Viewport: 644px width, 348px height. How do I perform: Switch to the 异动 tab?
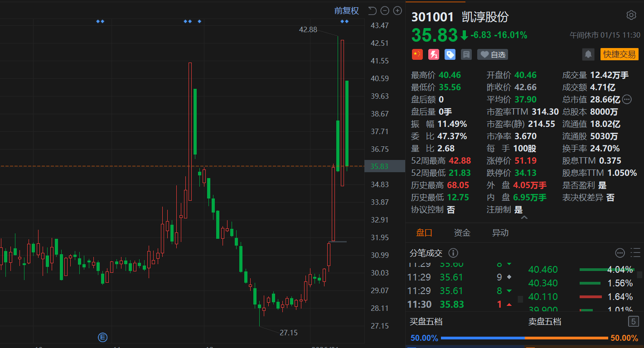pos(500,233)
